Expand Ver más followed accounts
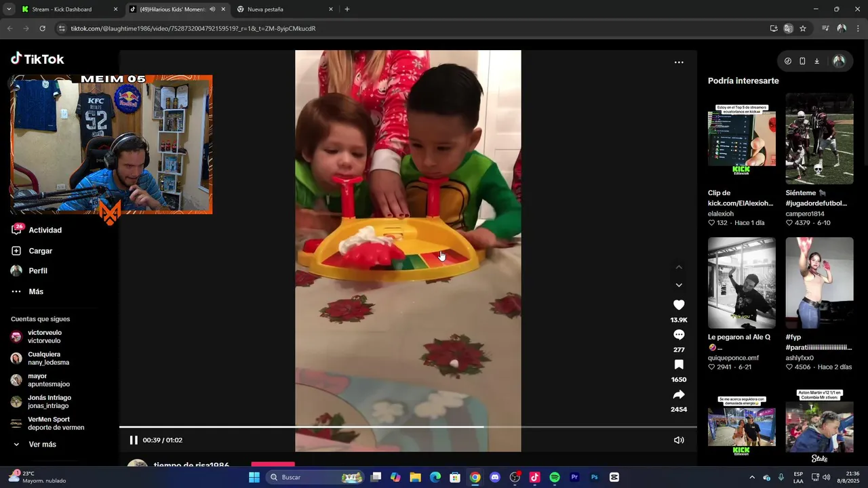The width and height of the screenshot is (868, 488). 34,444
